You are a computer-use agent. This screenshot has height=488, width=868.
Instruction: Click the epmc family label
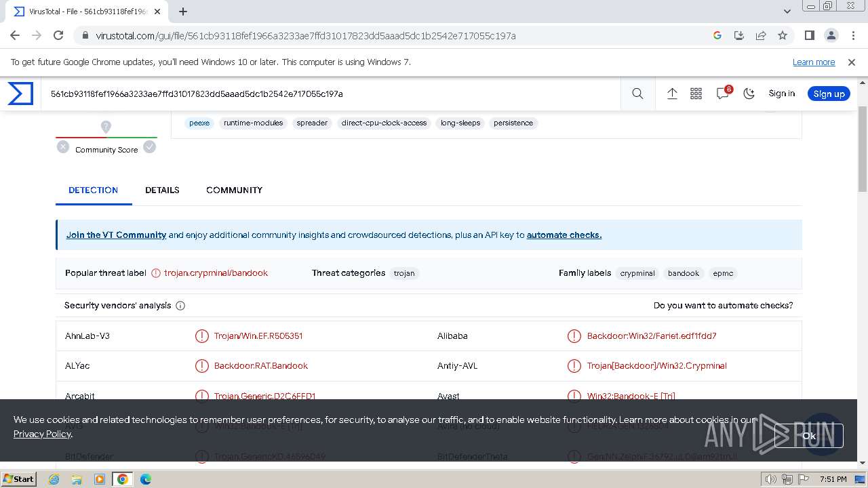[x=723, y=273]
